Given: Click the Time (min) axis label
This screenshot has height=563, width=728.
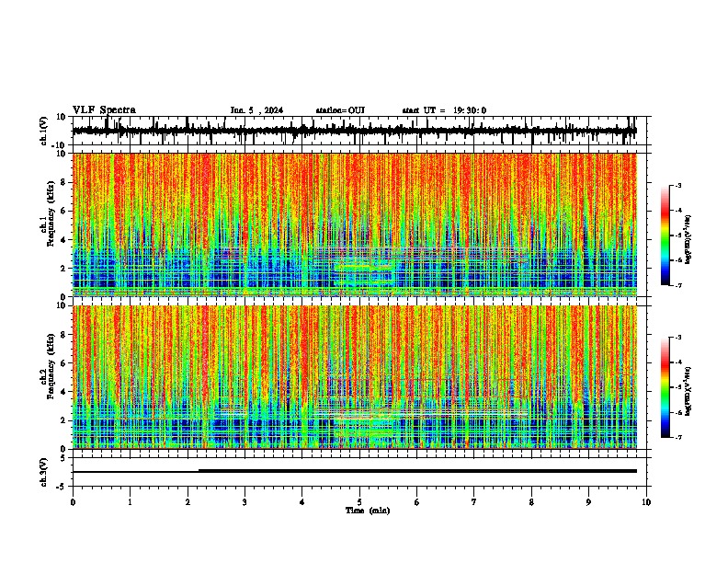Looking at the screenshot, I should pos(368,511).
